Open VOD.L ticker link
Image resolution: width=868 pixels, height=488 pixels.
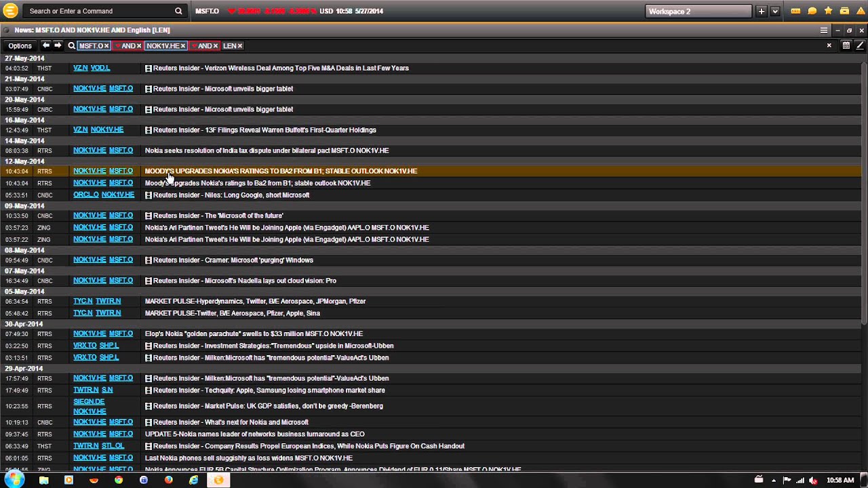click(100, 68)
